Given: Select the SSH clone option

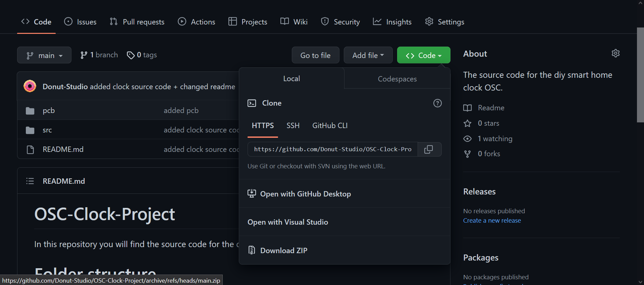Looking at the screenshot, I should point(293,126).
